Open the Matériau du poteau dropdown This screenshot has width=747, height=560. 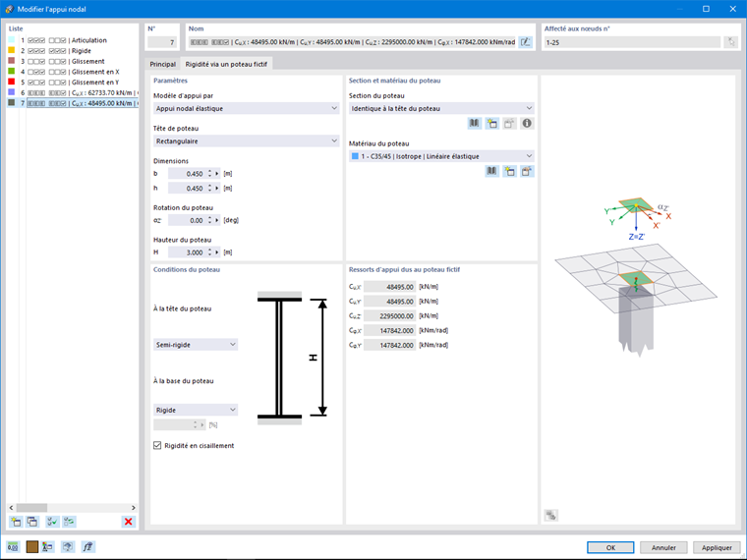click(x=441, y=156)
